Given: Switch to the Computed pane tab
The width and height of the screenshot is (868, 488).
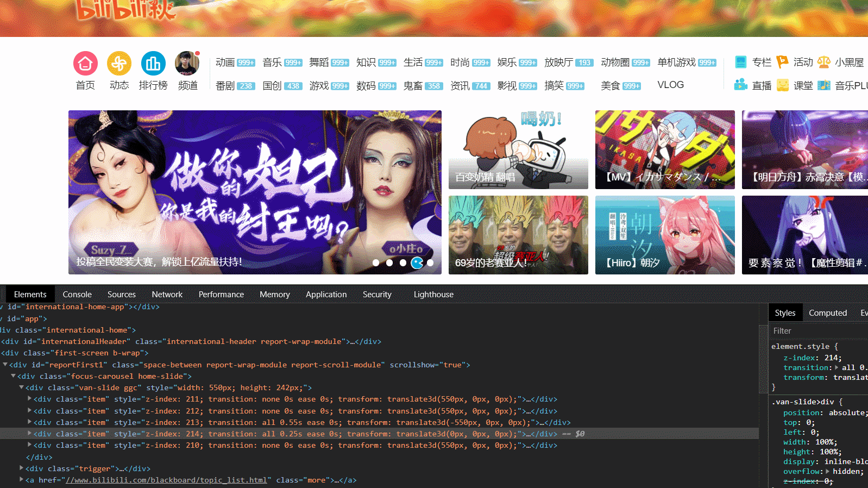Looking at the screenshot, I should 828,313.
